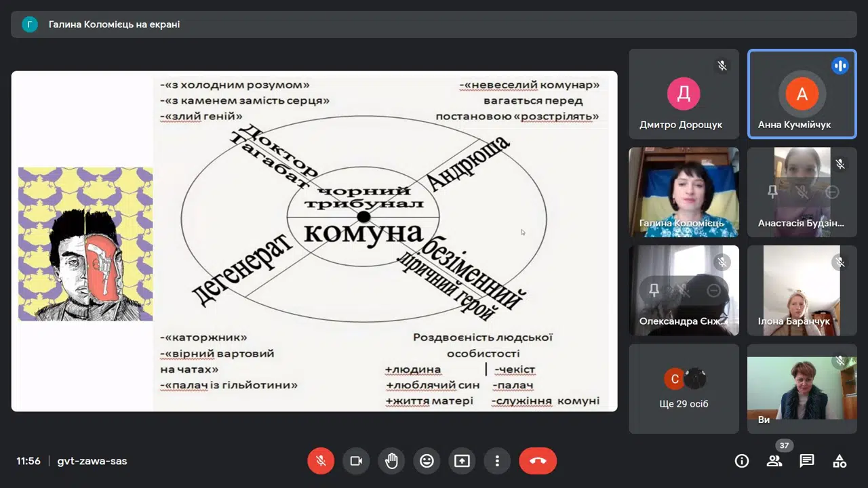Select Анна Кучмійчук's participant tile
Image resolution: width=868 pixels, height=488 pixels.
[802, 94]
